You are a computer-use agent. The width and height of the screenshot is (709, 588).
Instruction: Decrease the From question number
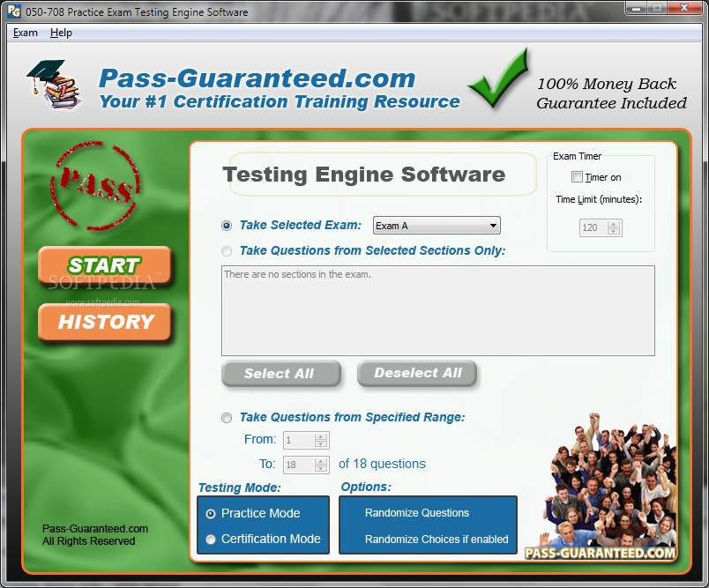point(321,443)
